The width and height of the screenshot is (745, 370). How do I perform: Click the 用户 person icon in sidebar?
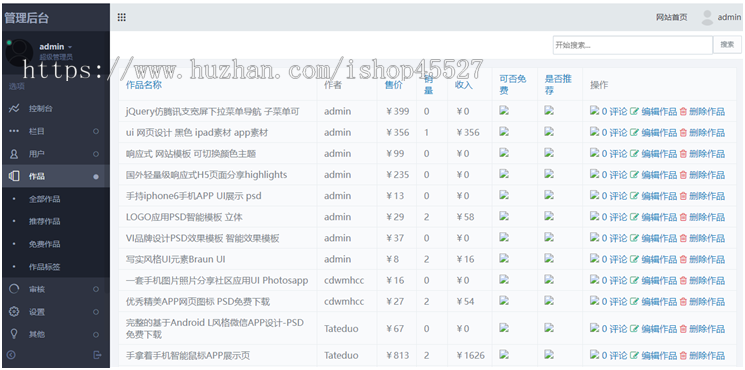tap(14, 153)
